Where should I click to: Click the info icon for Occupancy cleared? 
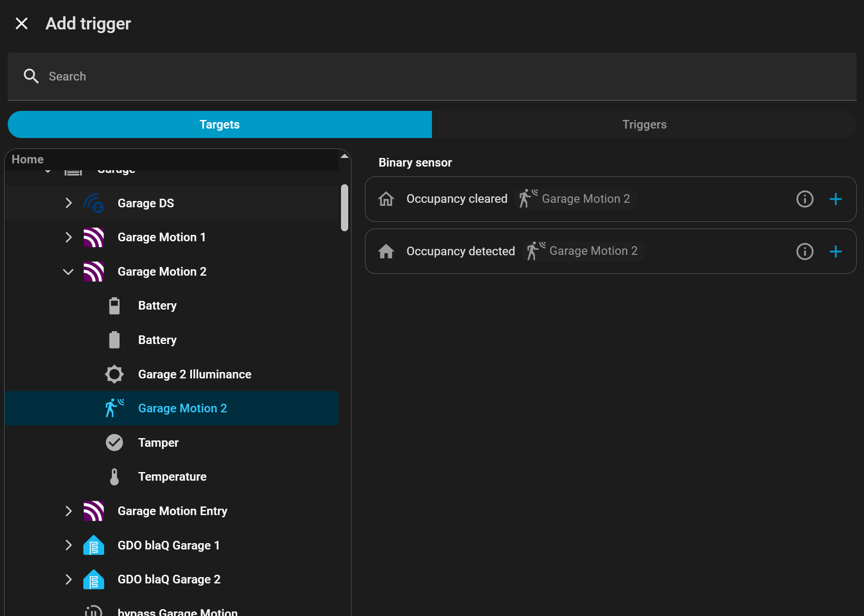[x=805, y=199]
